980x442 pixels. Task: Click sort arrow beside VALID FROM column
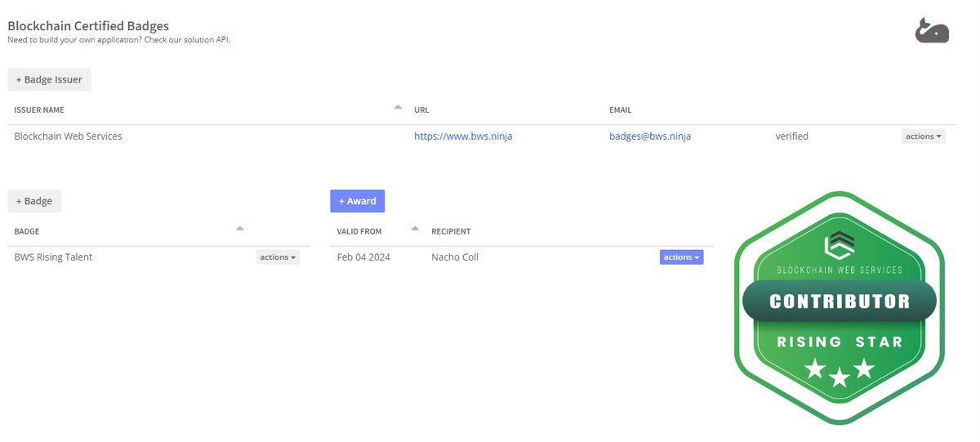(415, 229)
